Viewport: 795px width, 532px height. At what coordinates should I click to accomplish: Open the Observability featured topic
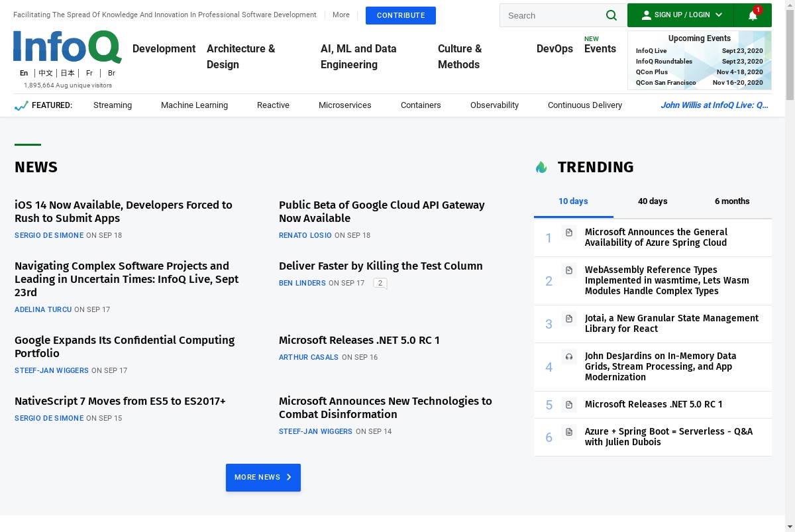[x=494, y=105]
